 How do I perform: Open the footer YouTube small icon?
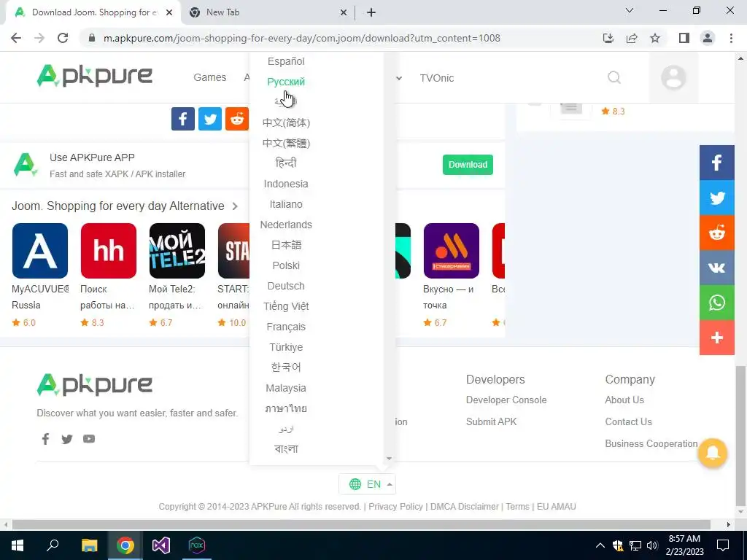[x=89, y=438]
